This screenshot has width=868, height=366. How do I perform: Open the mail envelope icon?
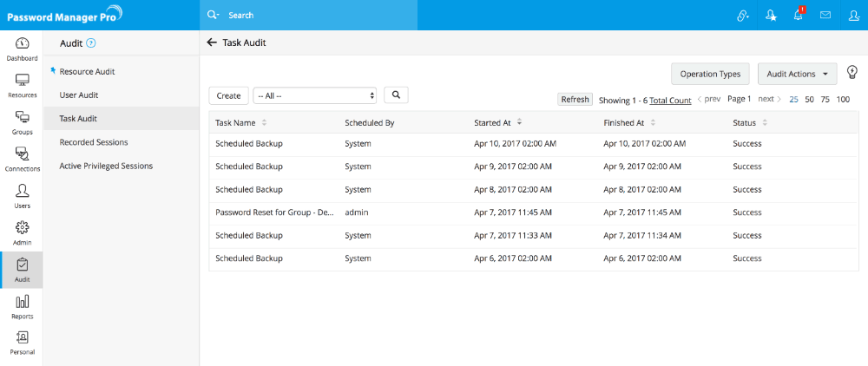(825, 16)
